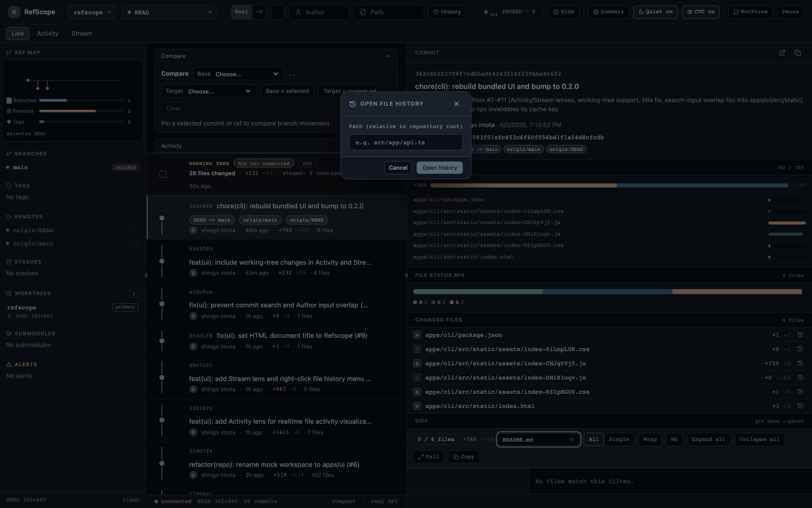The image size is (812, 508).
Task: Click the RefScope R logo icon
Action: pos(14,12)
